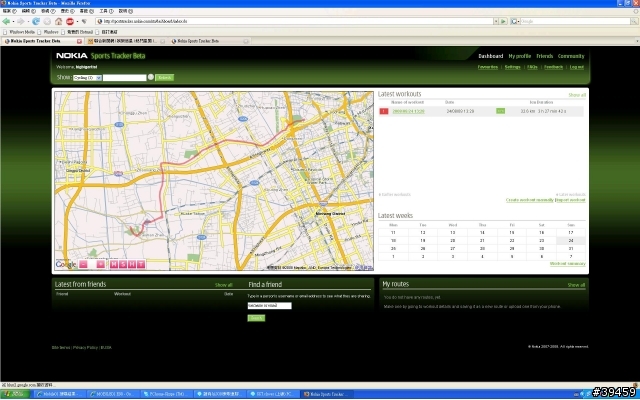Open the Show activity dropdown (Cycling)

(x=87, y=78)
